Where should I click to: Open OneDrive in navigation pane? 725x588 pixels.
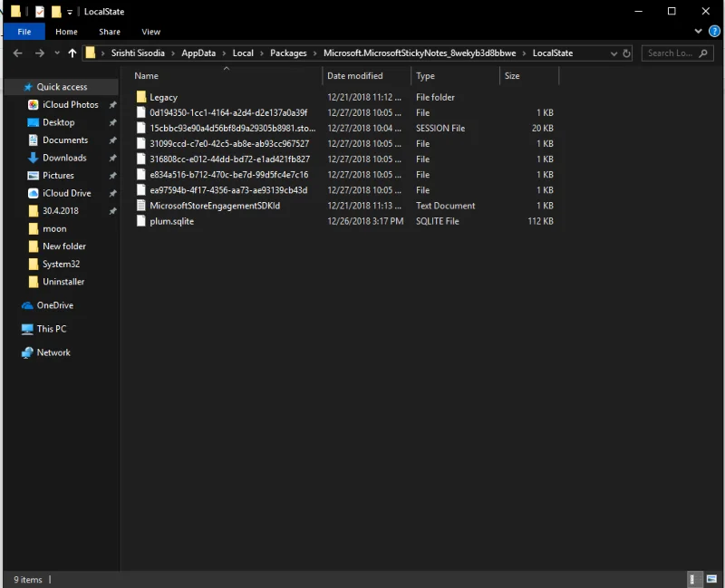coord(55,305)
